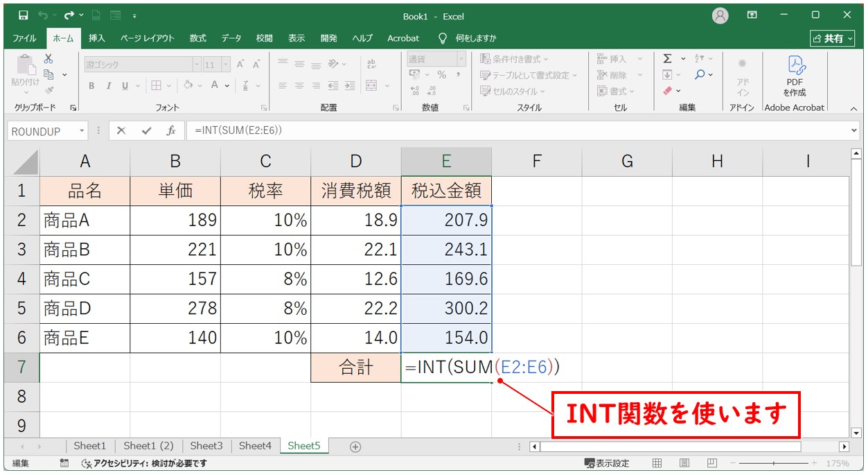The image size is (868, 475).
Task: Toggle Wrap Text (ab icon)
Action: (371, 64)
